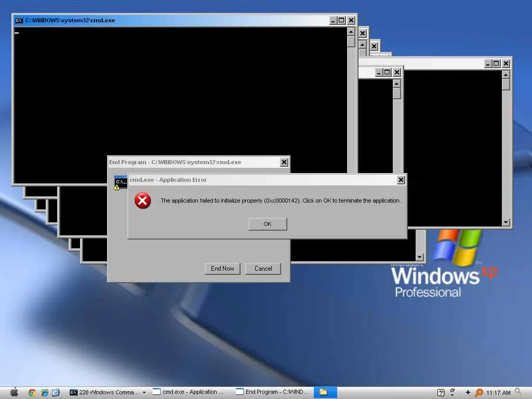
Task: Click the third blue quick launch icon
Action: pos(56,393)
